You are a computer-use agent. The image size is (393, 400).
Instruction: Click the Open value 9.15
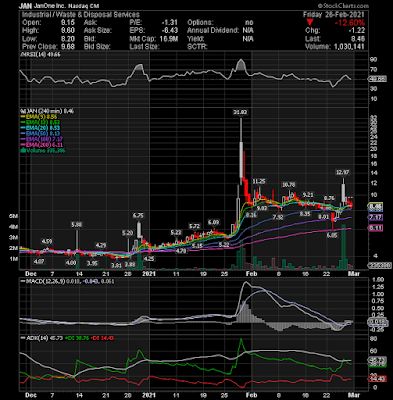68,23
